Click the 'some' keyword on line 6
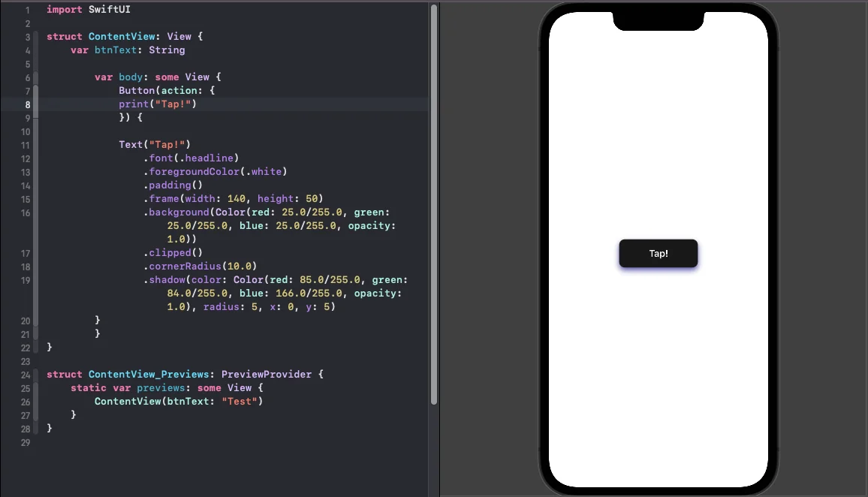This screenshot has height=497, width=868. (167, 77)
